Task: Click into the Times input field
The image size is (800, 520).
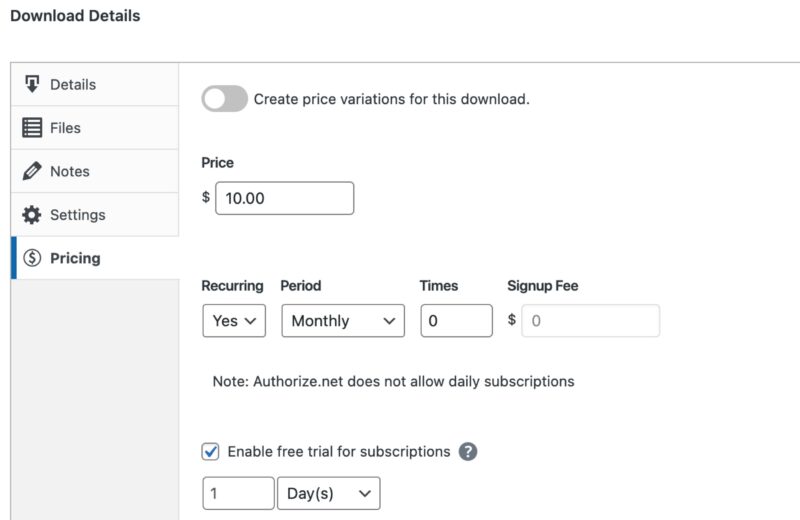Action: point(456,321)
